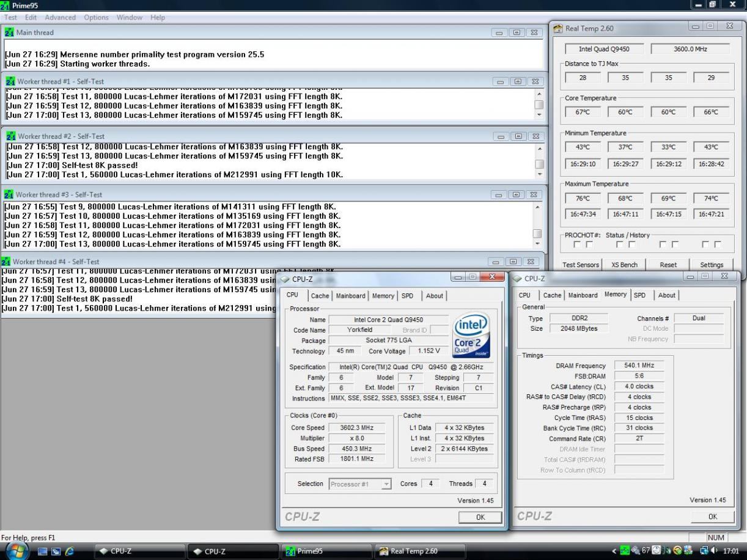Open the Advanced menu in Prime95

tap(61, 18)
